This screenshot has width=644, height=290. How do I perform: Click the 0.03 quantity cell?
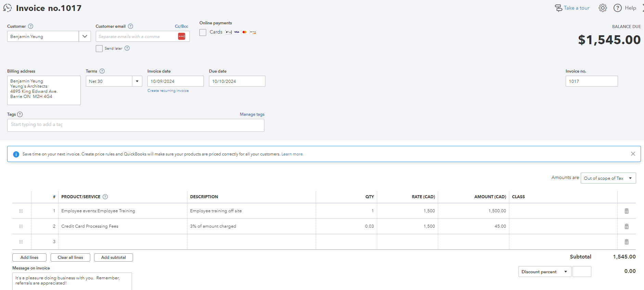pos(346,226)
